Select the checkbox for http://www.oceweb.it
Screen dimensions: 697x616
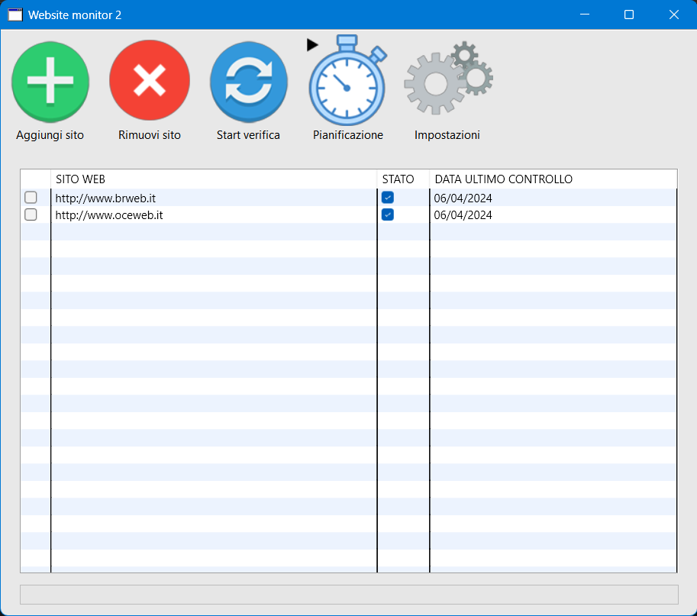pyautogui.click(x=31, y=214)
